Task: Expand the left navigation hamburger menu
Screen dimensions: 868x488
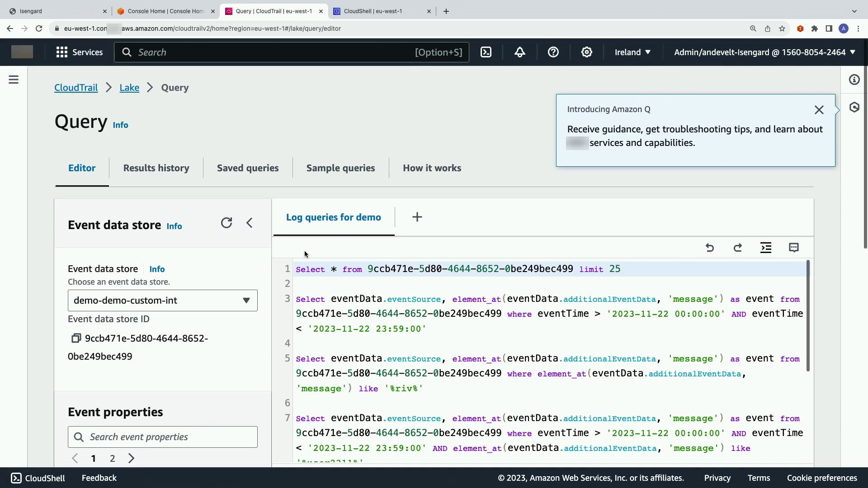Action: click(x=14, y=80)
